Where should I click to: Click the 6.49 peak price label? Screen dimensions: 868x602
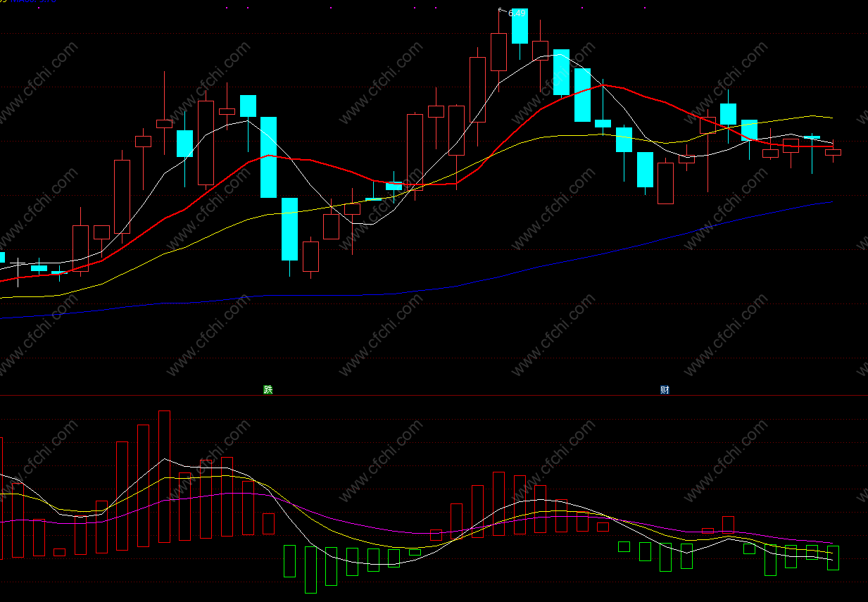(x=517, y=13)
